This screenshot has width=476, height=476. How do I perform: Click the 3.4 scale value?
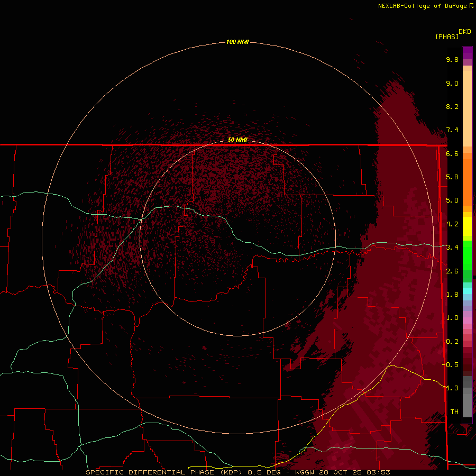[x=452, y=248]
